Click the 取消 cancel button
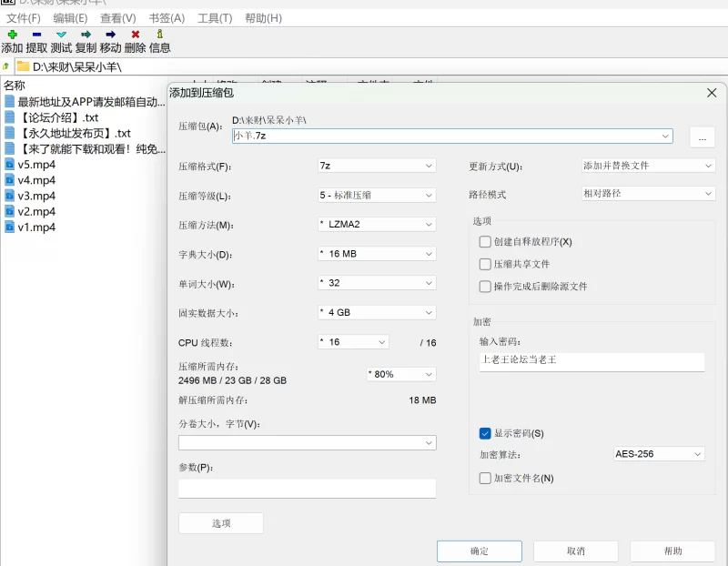This screenshot has height=566, width=728. [576, 551]
